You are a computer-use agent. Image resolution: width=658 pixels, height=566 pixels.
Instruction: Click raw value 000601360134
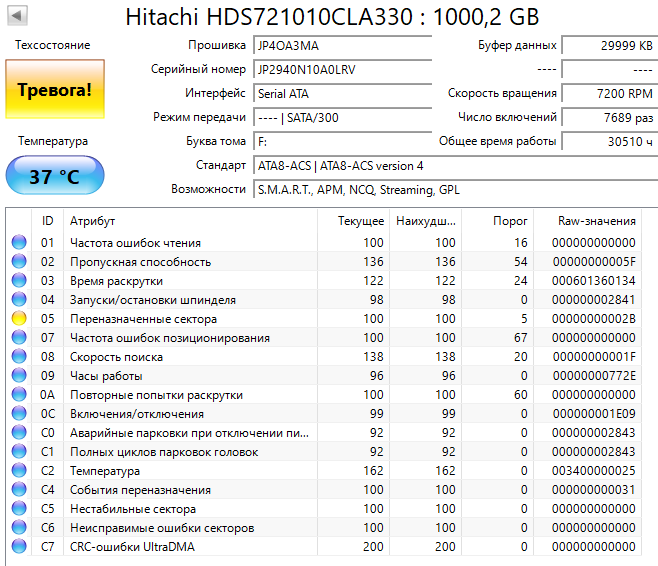[x=593, y=281]
